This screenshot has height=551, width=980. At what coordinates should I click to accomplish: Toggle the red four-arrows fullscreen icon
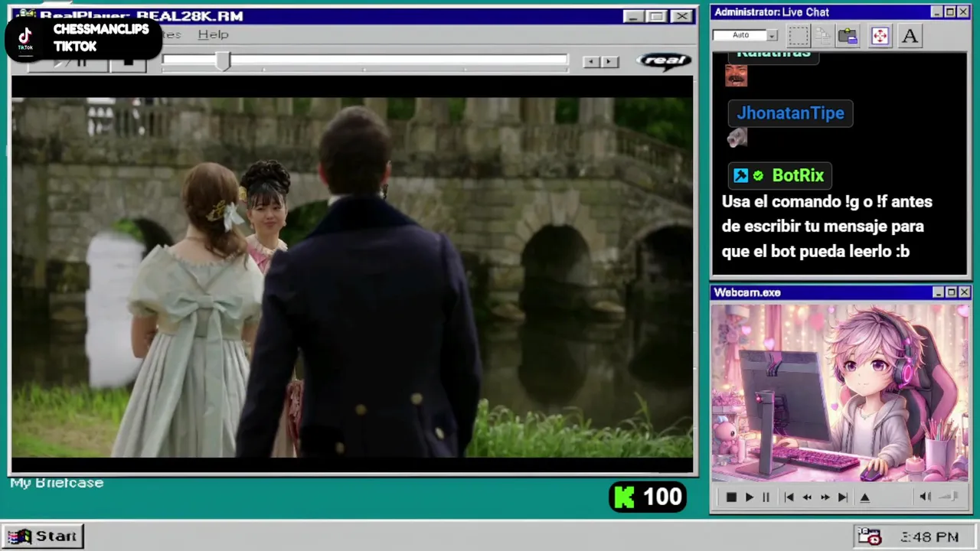pos(880,36)
